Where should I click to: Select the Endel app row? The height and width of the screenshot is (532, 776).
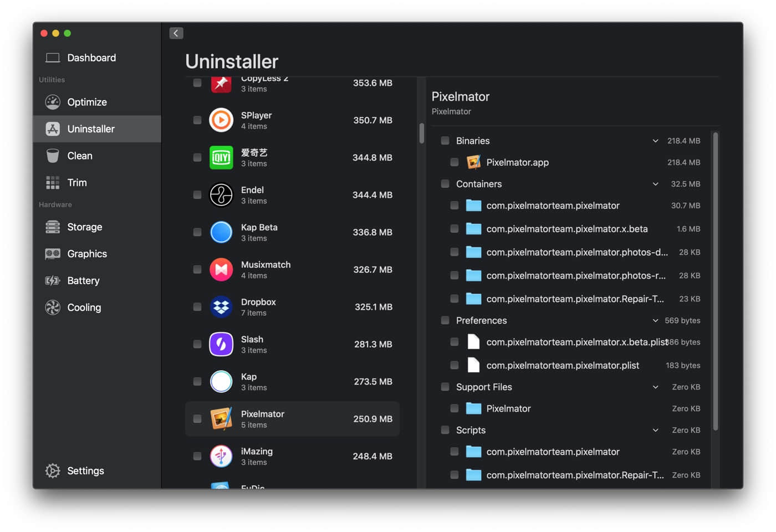coord(292,195)
